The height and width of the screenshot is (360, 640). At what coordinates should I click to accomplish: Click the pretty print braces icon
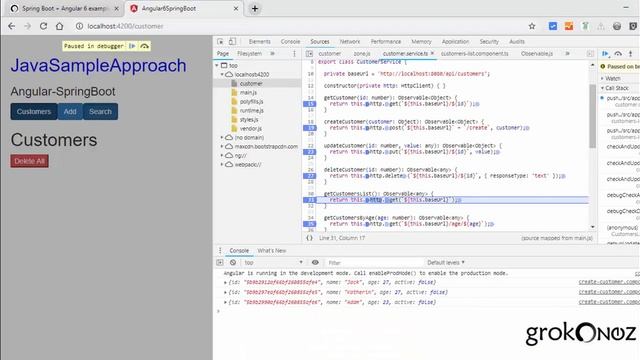[x=309, y=238]
